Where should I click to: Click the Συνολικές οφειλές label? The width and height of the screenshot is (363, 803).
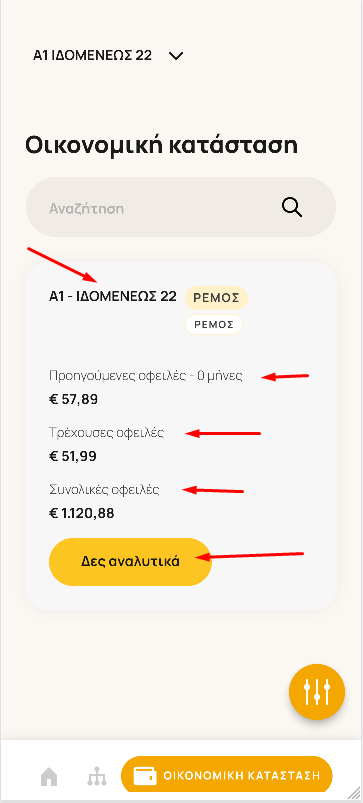point(104,490)
